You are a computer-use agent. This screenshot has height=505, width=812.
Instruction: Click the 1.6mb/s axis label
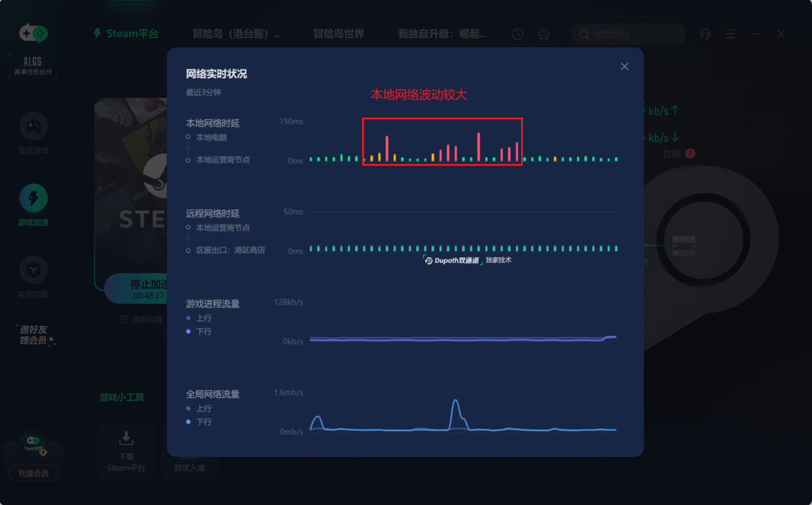click(x=289, y=392)
